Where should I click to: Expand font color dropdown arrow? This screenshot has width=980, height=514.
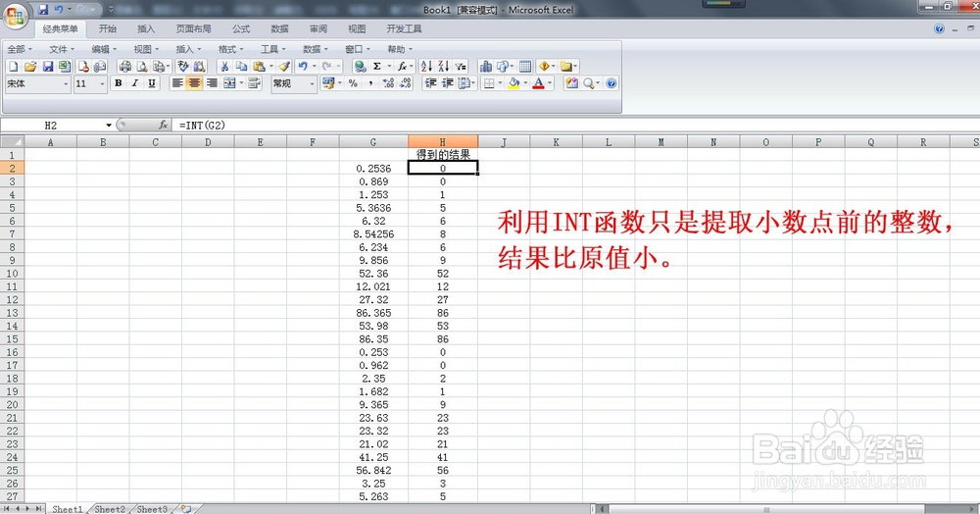coord(550,83)
